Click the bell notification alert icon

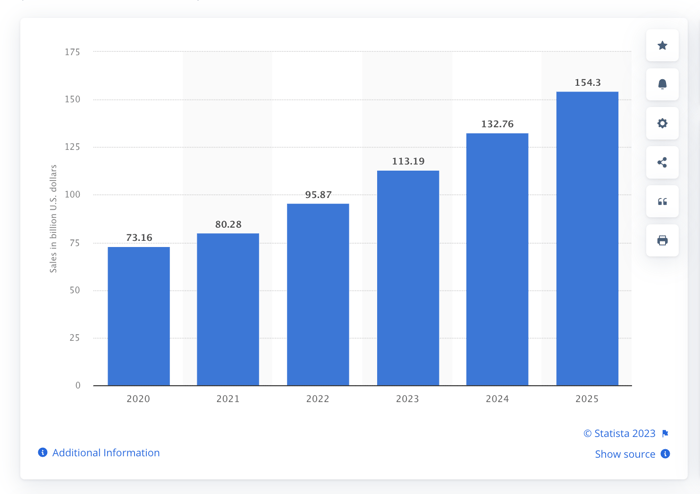click(x=662, y=84)
